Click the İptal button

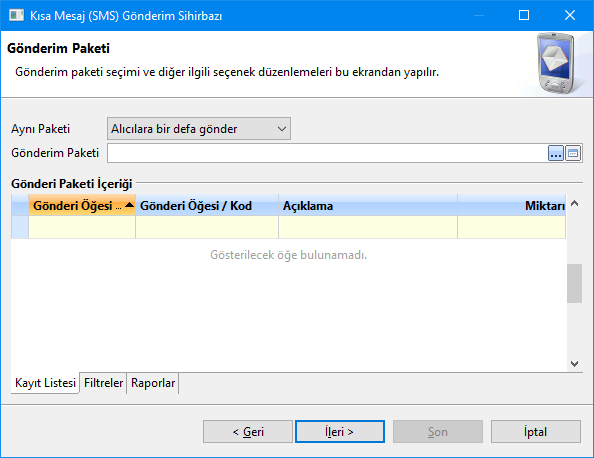click(x=536, y=431)
